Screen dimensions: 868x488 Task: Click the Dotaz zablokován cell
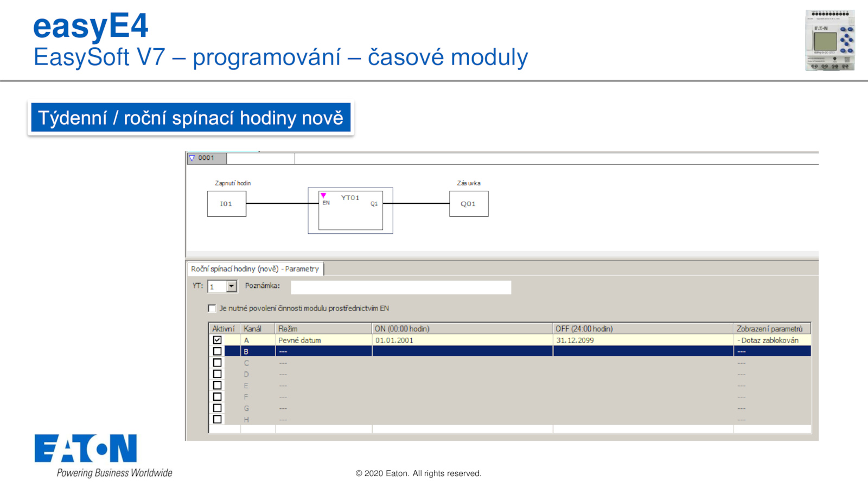click(x=772, y=340)
